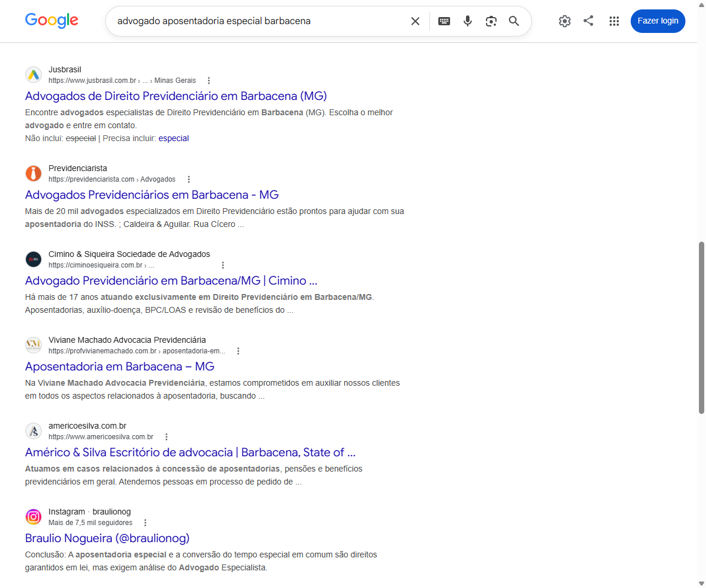Click the Jusbrasil favicon
Screen dimensions: 706x588
tap(34, 75)
